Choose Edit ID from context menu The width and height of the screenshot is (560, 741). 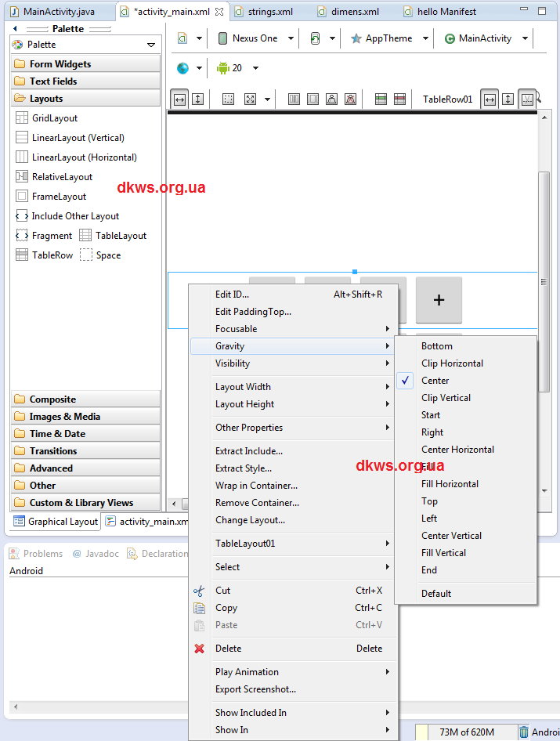click(294, 295)
